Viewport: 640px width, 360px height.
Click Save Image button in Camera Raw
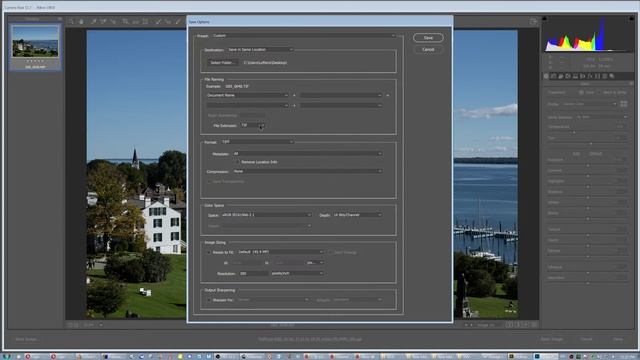(x=27, y=339)
